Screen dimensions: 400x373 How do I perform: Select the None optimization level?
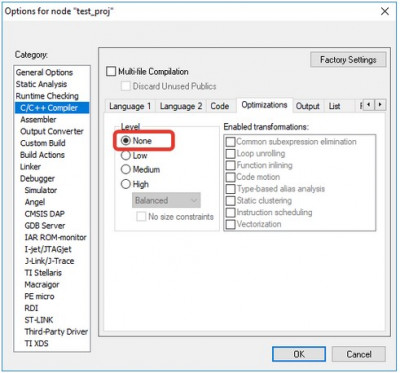126,141
